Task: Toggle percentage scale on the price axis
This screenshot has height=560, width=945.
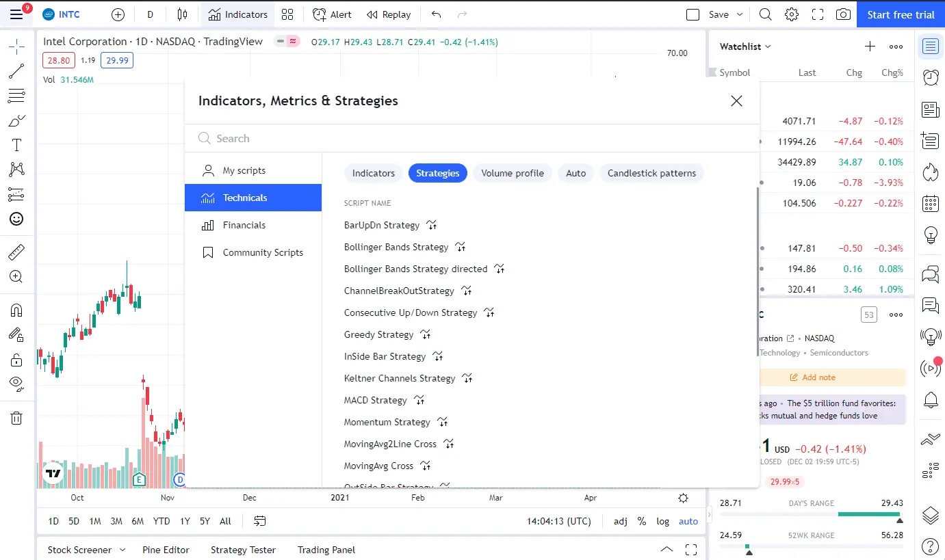Action: pos(642,521)
